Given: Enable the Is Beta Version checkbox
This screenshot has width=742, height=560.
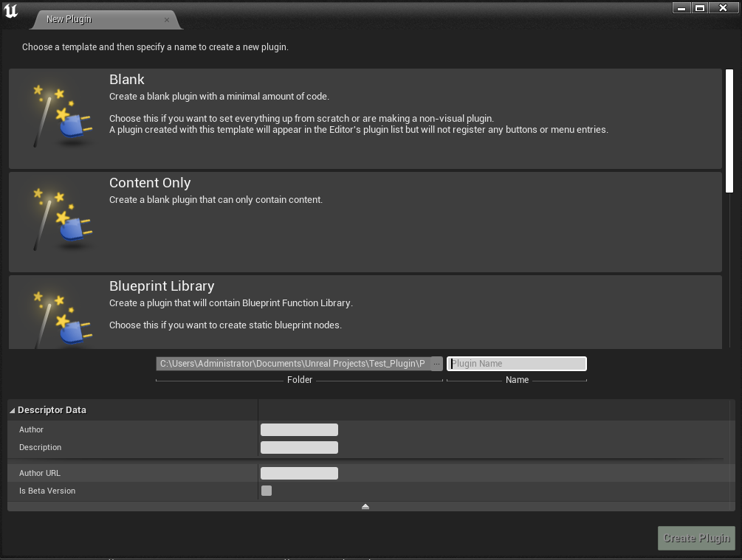Looking at the screenshot, I should point(267,491).
